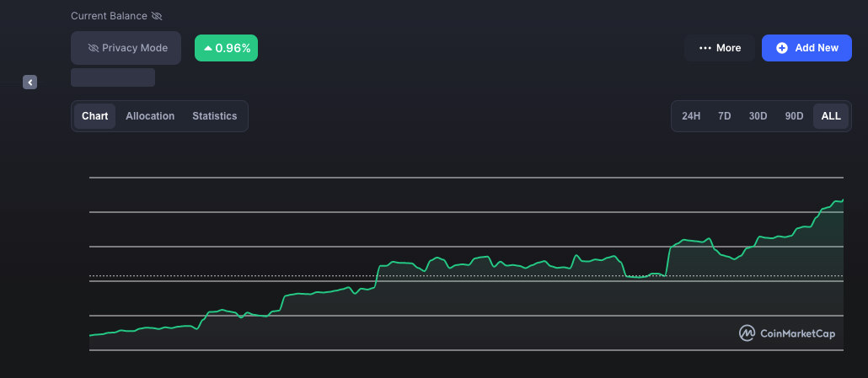This screenshot has height=378, width=868.
Task: Open the Allocation tab
Action: (x=150, y=116)
